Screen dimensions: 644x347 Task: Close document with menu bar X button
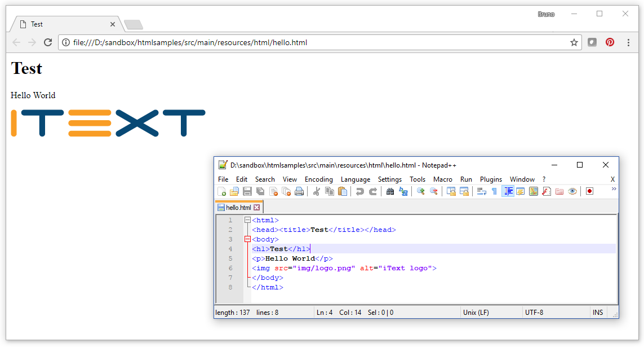point(612,179)
